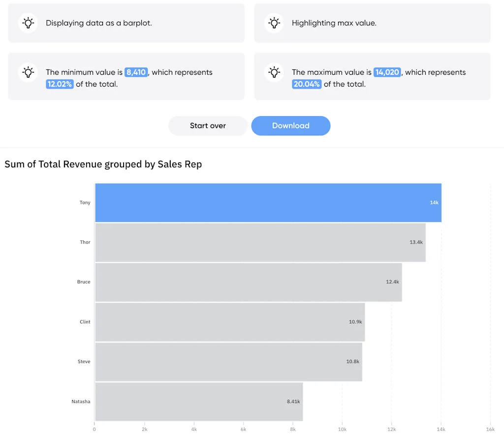
Task: Select the highlighted 14,020 maximum value badge
Action: [x=387, y=72]
